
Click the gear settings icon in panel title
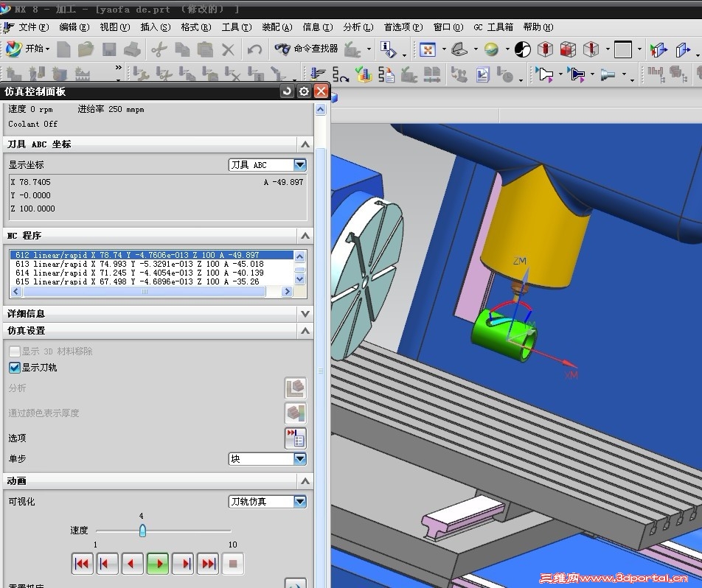[304, 91]
